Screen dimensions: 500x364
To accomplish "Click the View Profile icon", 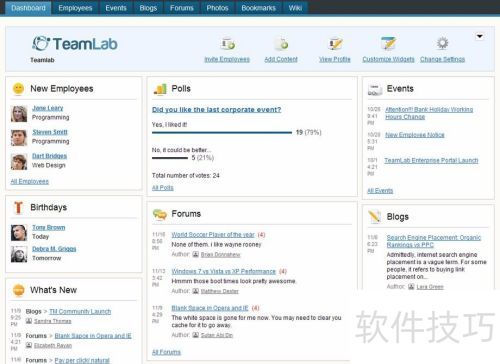I will (x=335, y=44).
